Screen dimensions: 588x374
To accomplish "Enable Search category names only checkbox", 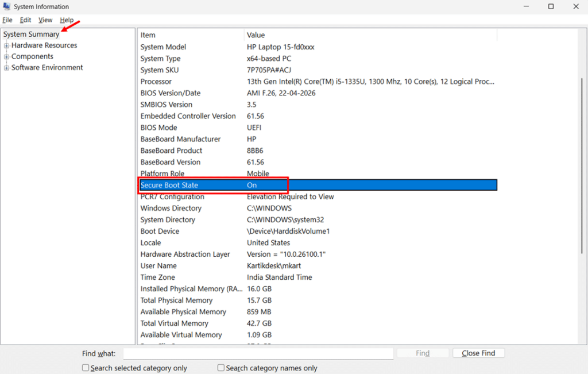I will click(221, 368).
